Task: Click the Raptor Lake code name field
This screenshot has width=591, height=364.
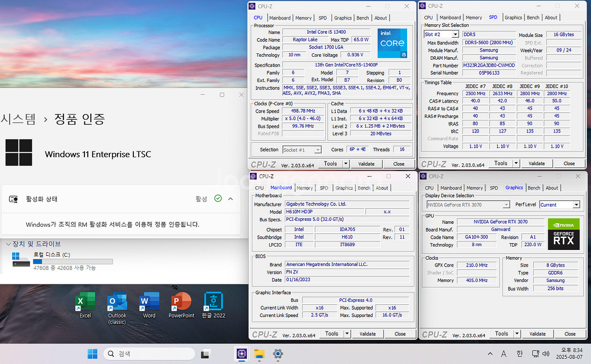Action: 305,40
